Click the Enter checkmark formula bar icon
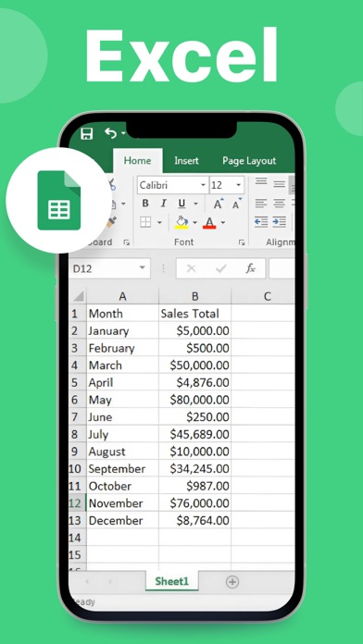 (x=221, y=268)
